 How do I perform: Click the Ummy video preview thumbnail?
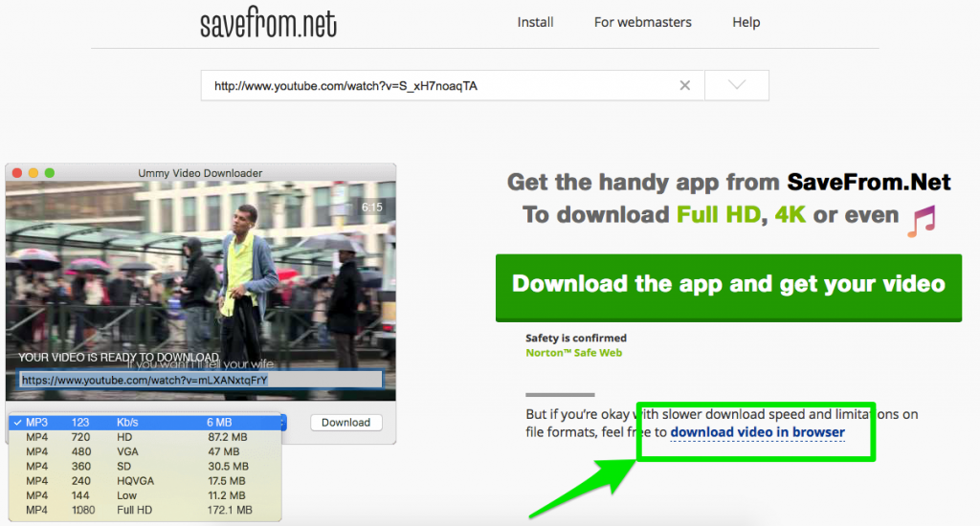tap(201, 291)
